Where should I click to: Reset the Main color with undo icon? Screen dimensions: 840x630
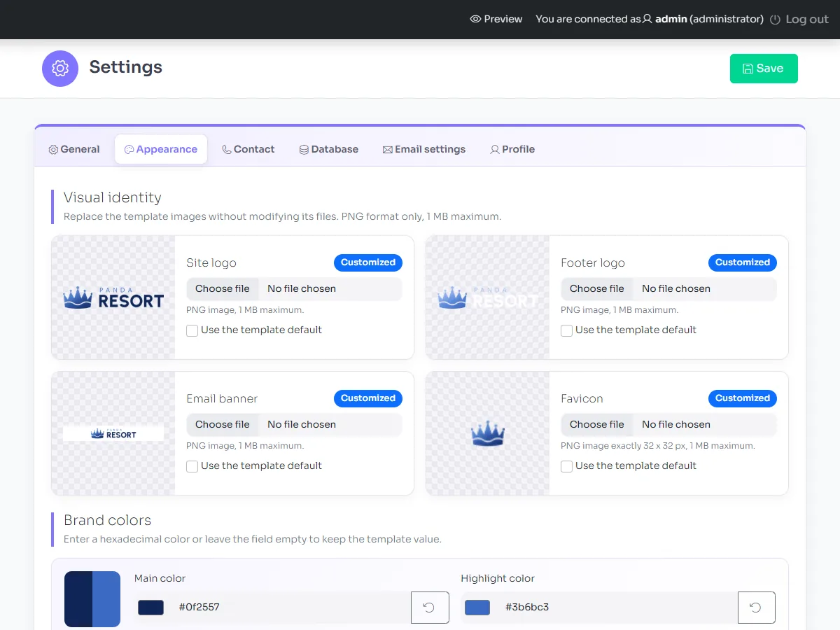[x=429, y=608]
